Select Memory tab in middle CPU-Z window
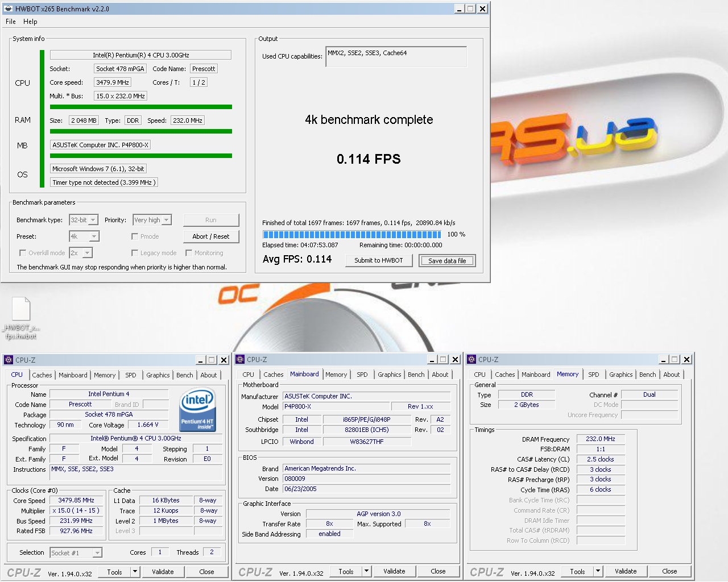The width and height of the screenshot is (728, 582). point(336,375)
